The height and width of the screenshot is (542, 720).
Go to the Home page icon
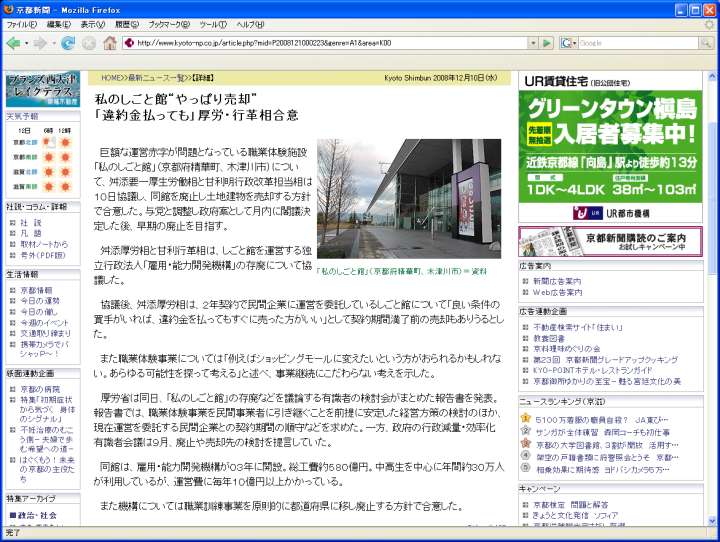[x=110, y=43]
